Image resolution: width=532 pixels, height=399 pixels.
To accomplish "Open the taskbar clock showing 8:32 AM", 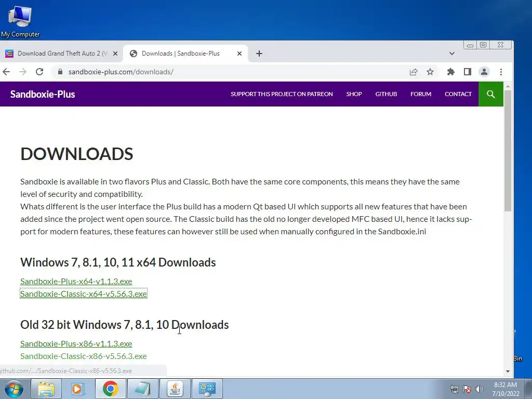I will [506, 389].
